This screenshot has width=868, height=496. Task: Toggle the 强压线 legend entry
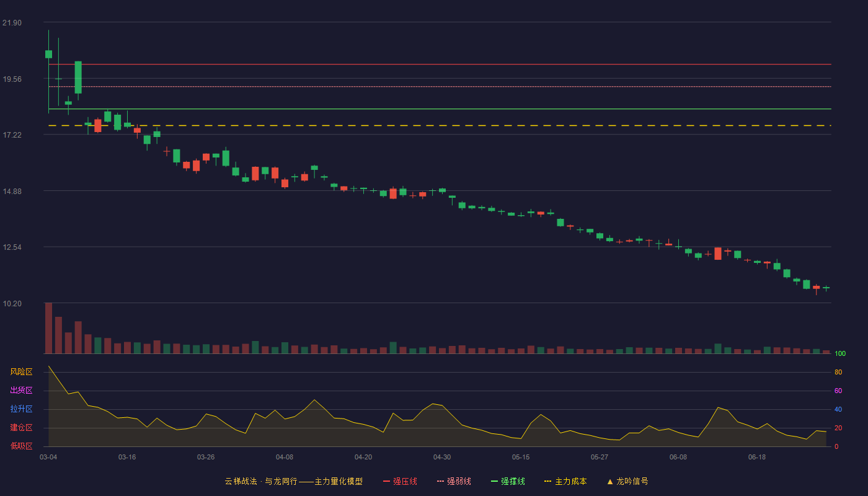pos(400,481)
